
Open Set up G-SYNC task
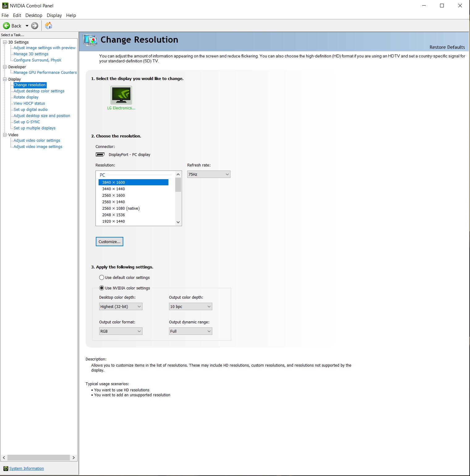(x=27, y=122)
